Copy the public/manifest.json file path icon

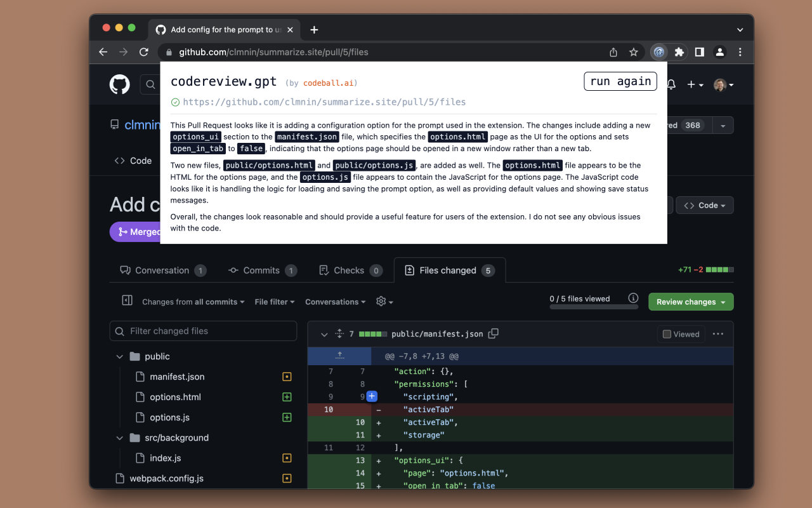(x=494, y=333)
